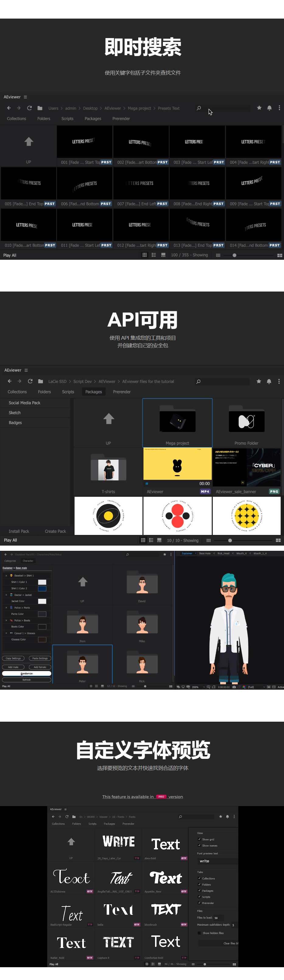Click the search magnifier in Fonts panel
This screenshot has width=284, height=980.
tap(180, 816)
